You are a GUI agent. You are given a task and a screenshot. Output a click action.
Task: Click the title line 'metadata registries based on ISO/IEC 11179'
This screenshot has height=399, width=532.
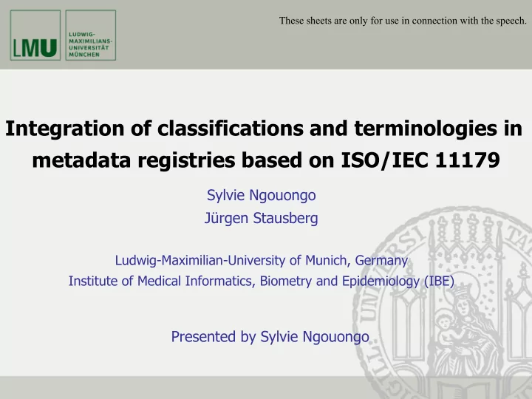coord(266,160)
